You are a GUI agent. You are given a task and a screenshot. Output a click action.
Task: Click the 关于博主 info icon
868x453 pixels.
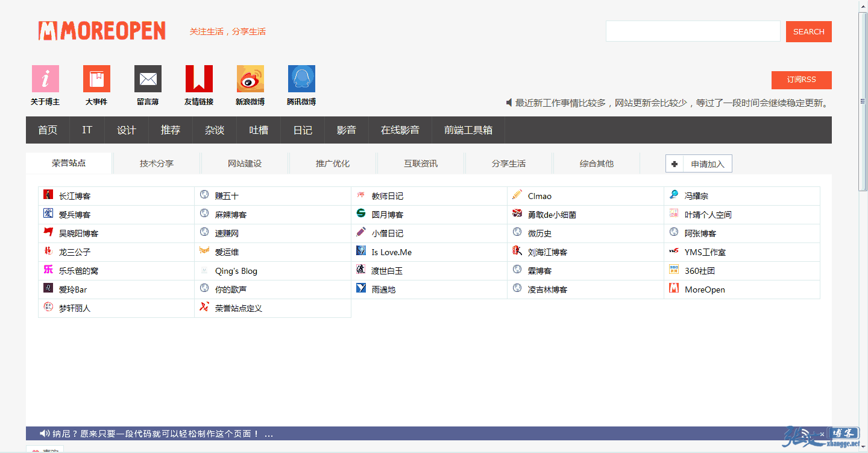[45, 78]
